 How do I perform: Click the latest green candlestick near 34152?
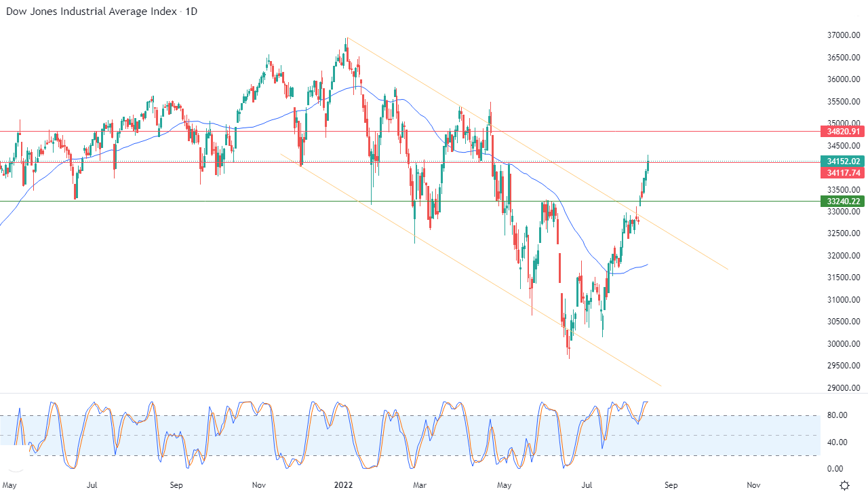pos(648,163)
